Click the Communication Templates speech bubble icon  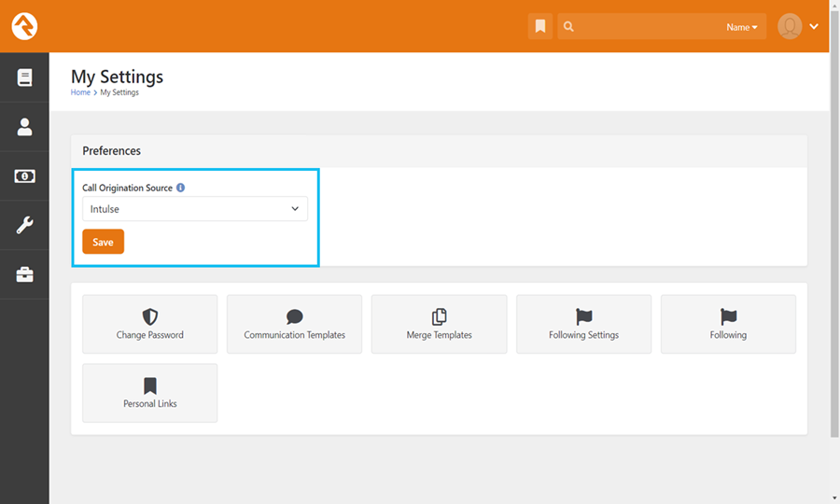(295, 316)
